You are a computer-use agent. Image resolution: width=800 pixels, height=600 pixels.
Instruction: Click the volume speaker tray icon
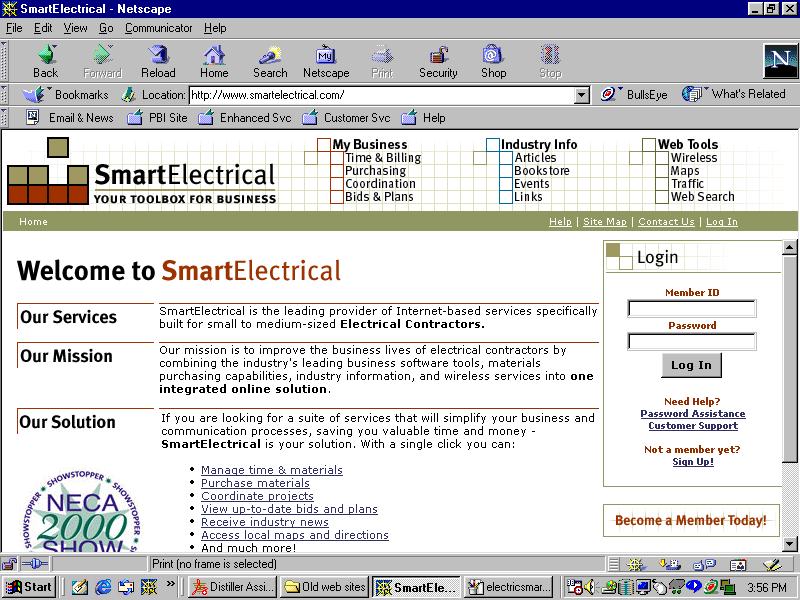pos(588,587)
